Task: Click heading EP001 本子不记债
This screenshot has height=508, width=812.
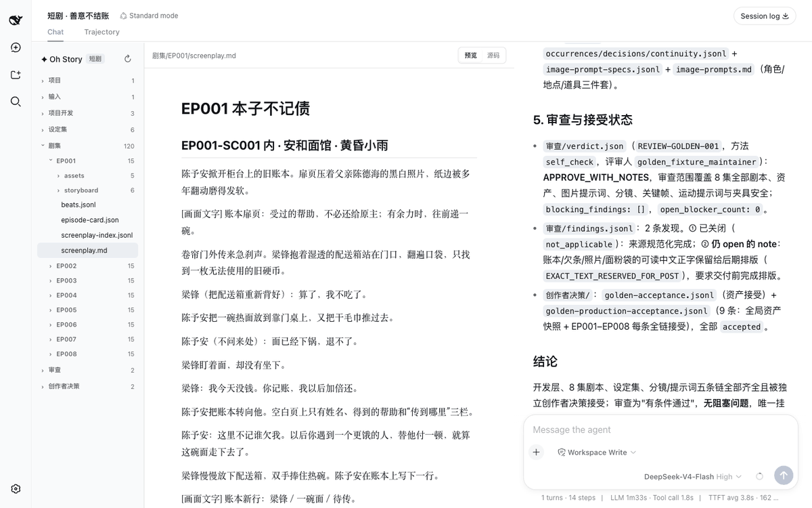Action: click(x=246, y=109)
